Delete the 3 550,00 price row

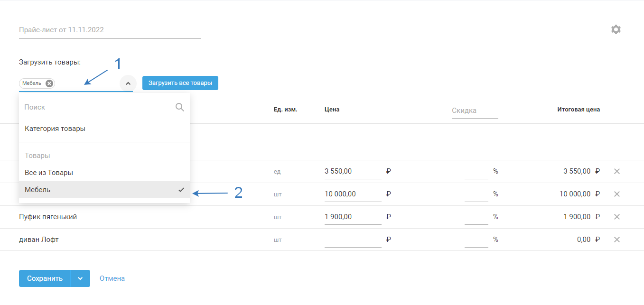click(617, 171)
